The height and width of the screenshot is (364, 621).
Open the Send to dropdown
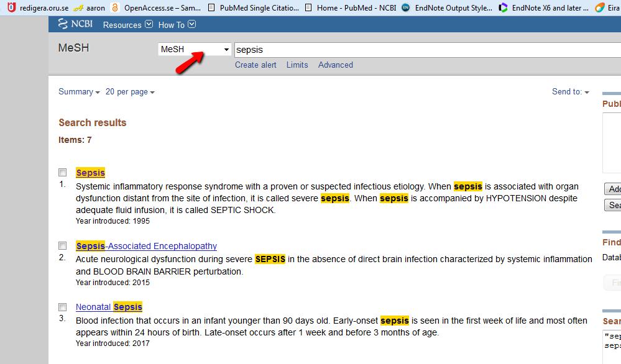[x=570, y=92]
